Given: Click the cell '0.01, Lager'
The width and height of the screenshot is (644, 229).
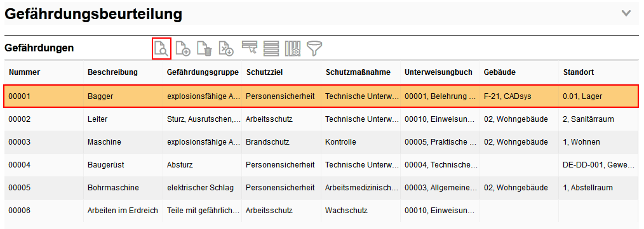Looking at the screenshot, I should [x=599, y=96].
